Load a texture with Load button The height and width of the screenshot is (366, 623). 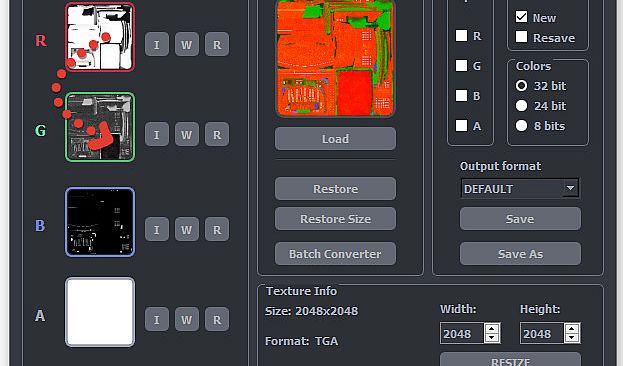(335, 139)
